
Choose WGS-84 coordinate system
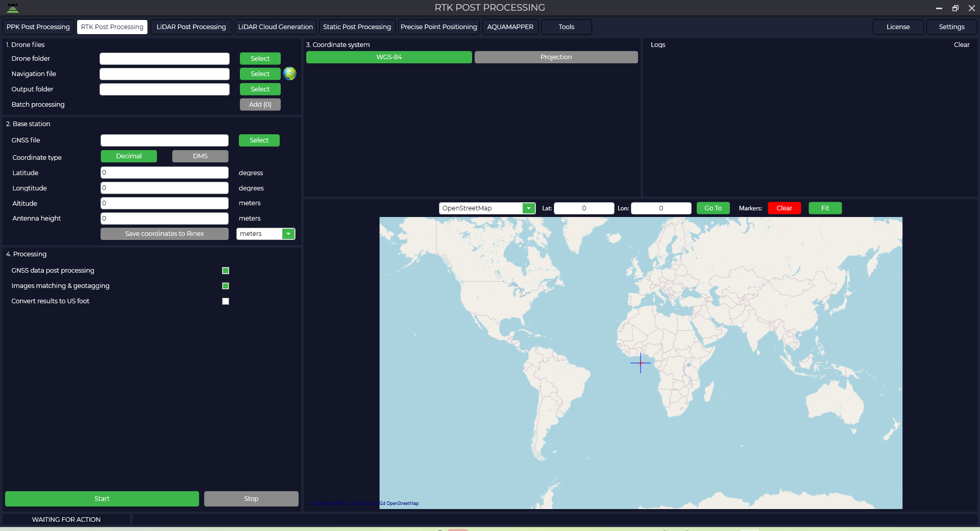click(389, 57)
